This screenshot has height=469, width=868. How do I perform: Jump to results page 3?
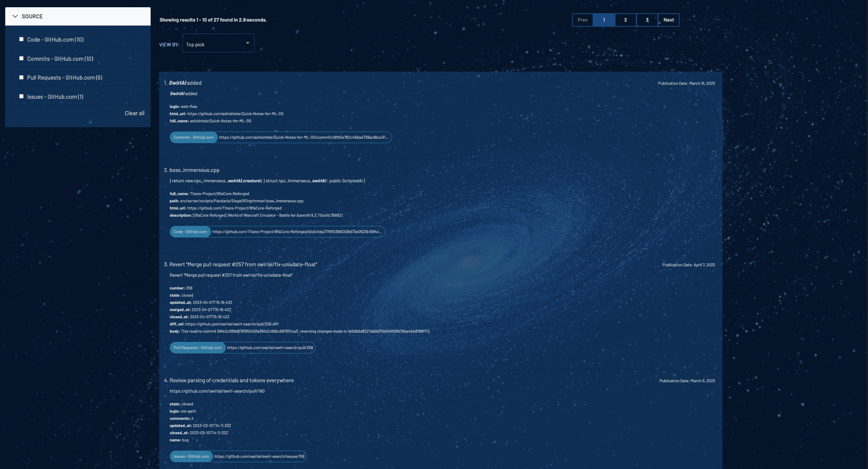tap(647, 20)
